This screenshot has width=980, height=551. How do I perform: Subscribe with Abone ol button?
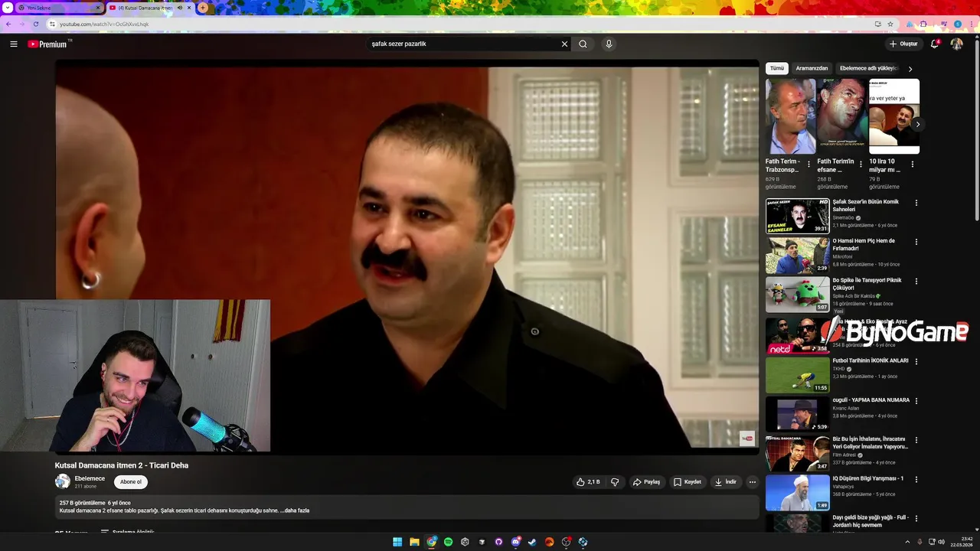[x=131, y=482]
